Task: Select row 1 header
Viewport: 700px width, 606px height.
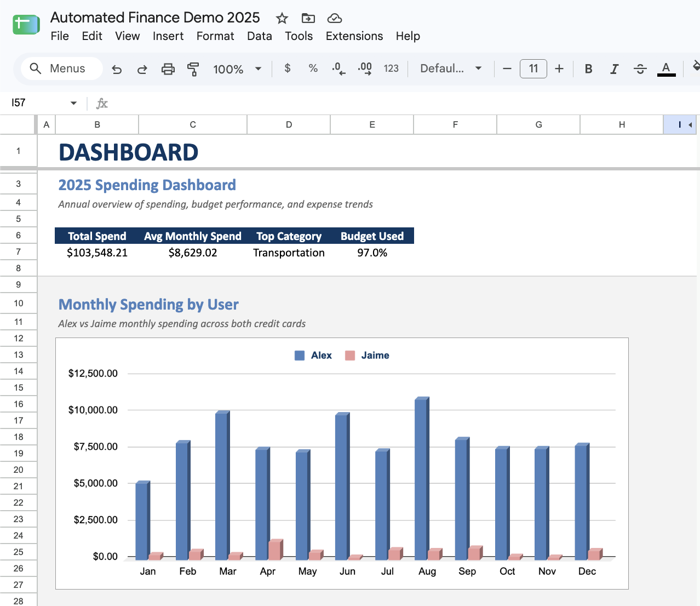Action: pyautogui.click(x=19, y=151)
